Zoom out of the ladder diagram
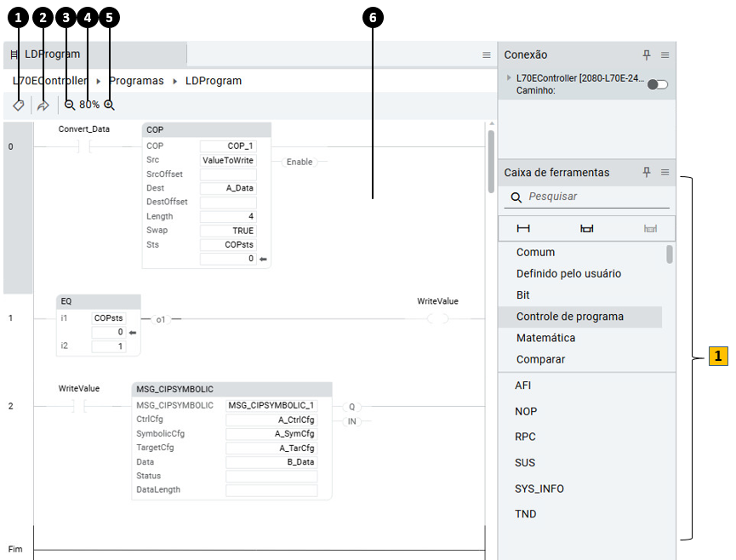 70,105
